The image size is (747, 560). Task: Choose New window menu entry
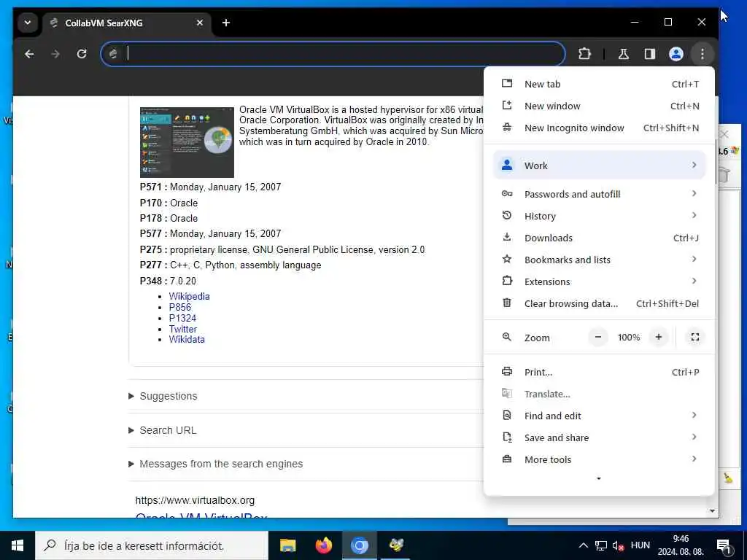[x=600, y=106]
